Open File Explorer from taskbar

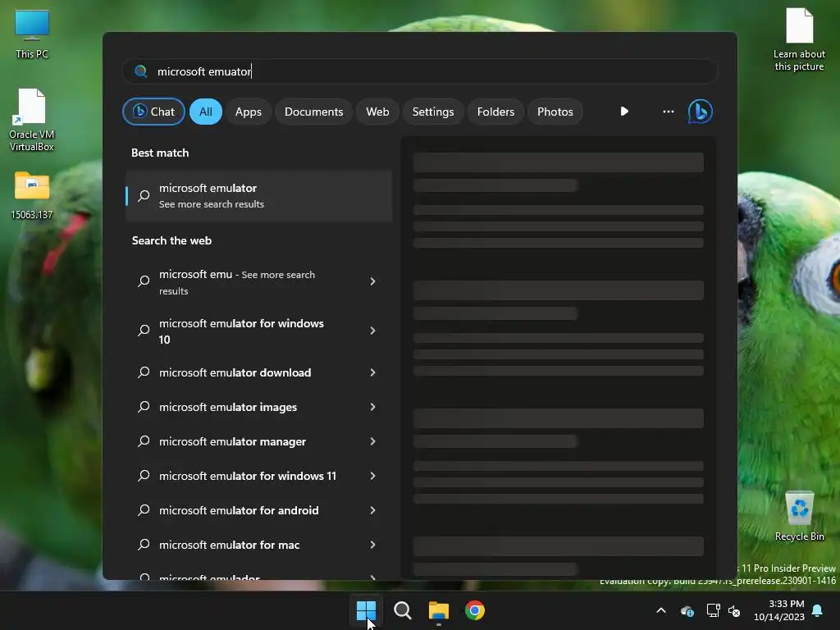439,610
